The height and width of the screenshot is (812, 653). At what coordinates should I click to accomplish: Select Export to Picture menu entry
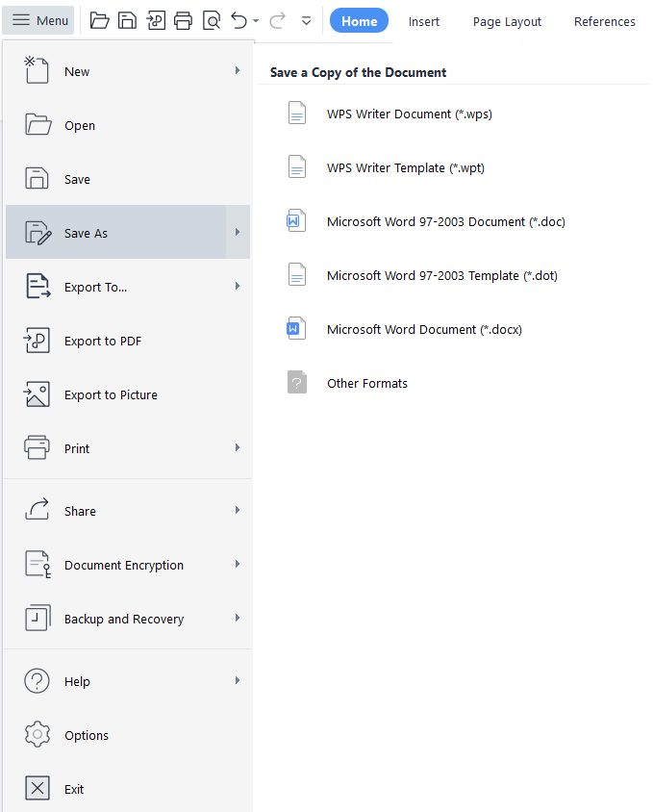pyautogui.click(x=128, y=394)
